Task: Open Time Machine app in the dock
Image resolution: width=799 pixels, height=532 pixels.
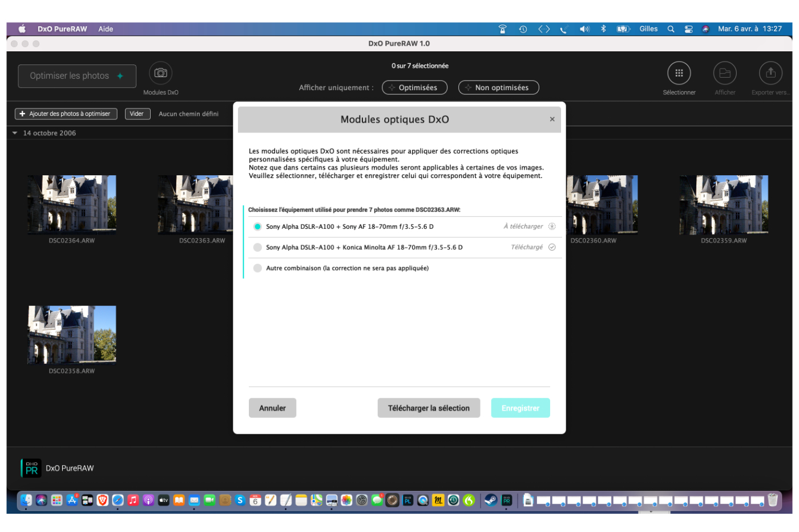Action: [x=453, y=500]
